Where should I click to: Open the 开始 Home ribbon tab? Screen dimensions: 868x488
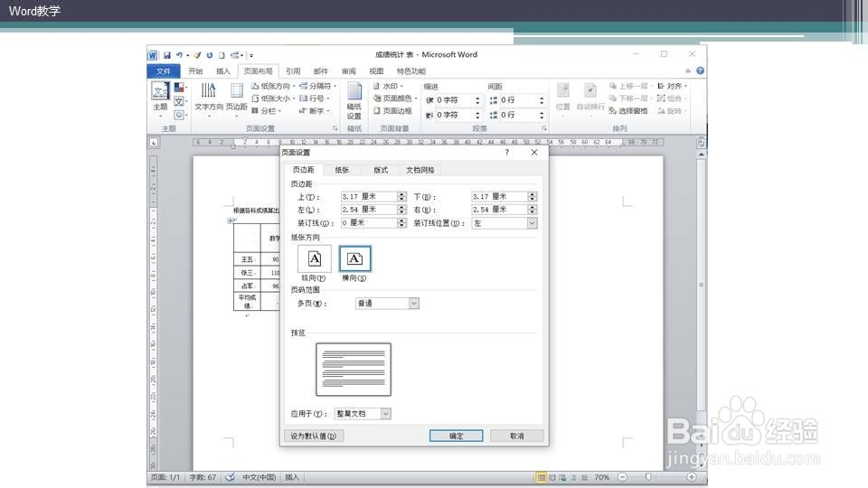tap(195, 70)
